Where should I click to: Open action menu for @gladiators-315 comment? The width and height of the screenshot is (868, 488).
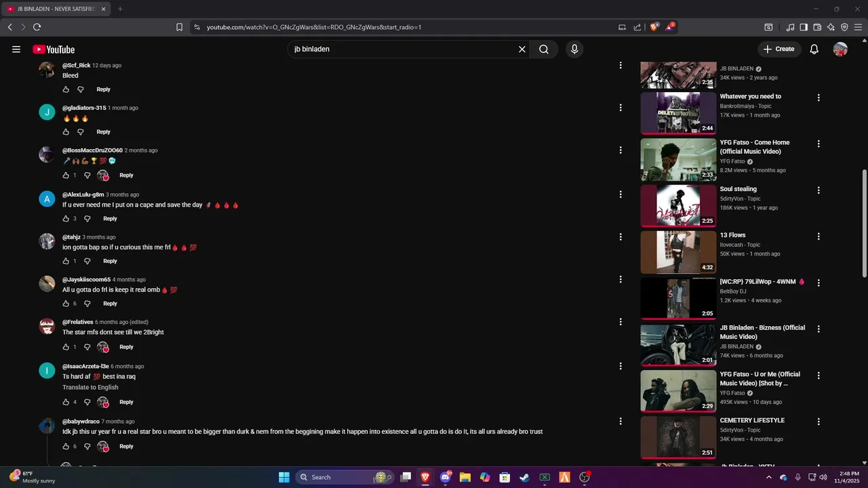coord(620,108)
